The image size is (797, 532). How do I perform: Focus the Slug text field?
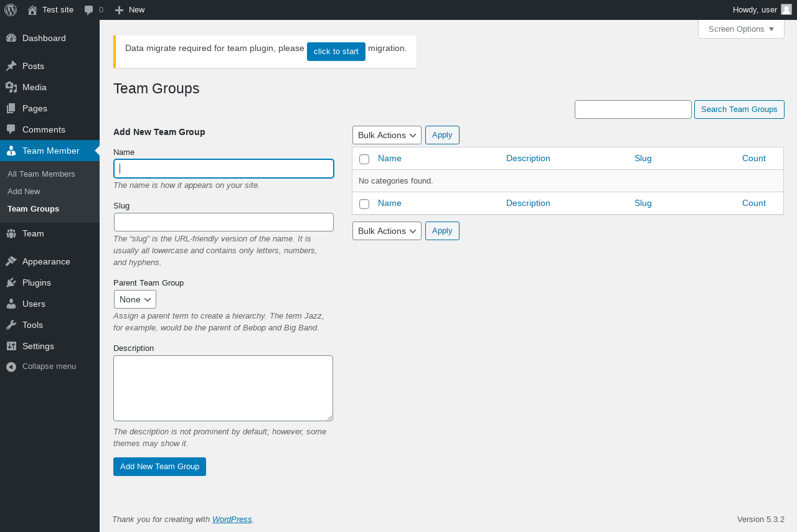click(224, 222)
